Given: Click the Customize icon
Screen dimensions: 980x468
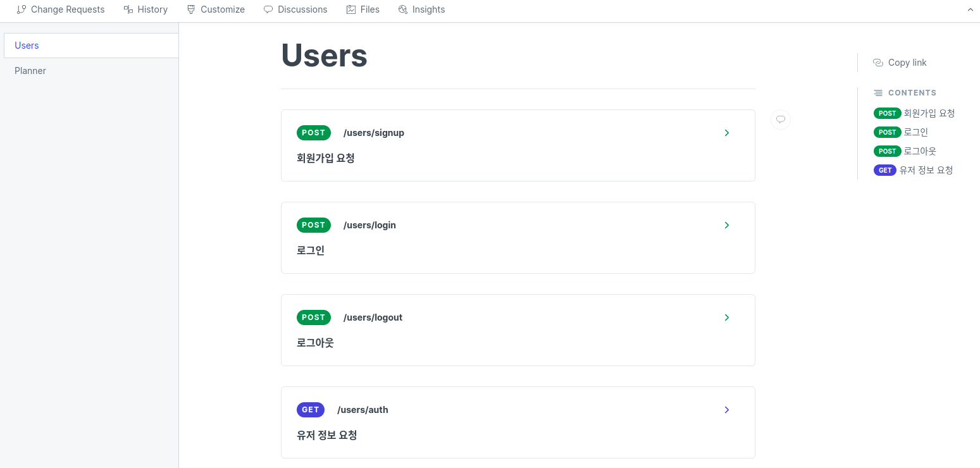Looking at the screenshot, I should pos(190,9).
